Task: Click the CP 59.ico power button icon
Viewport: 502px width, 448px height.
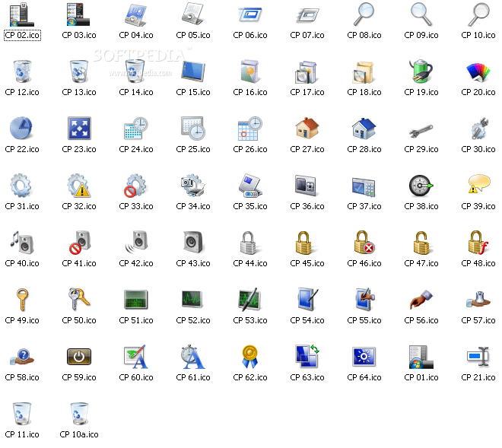Action: [x=79, y=357]
